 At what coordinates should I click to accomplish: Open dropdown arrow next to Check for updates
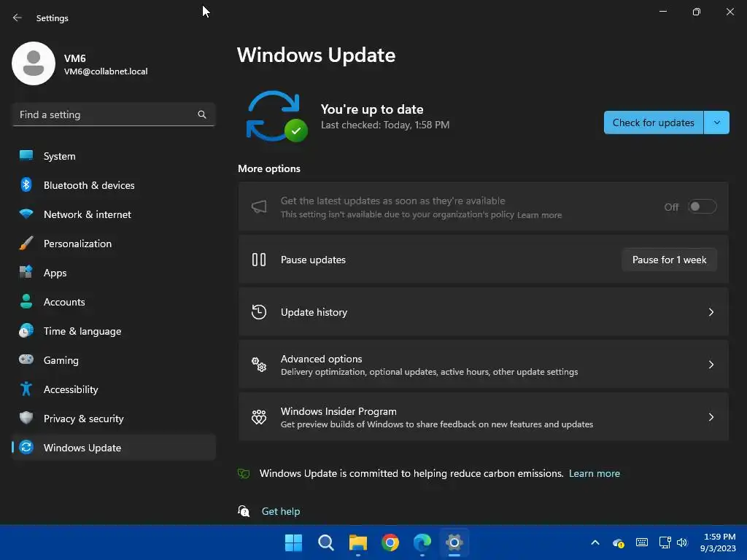coord(717,122)
